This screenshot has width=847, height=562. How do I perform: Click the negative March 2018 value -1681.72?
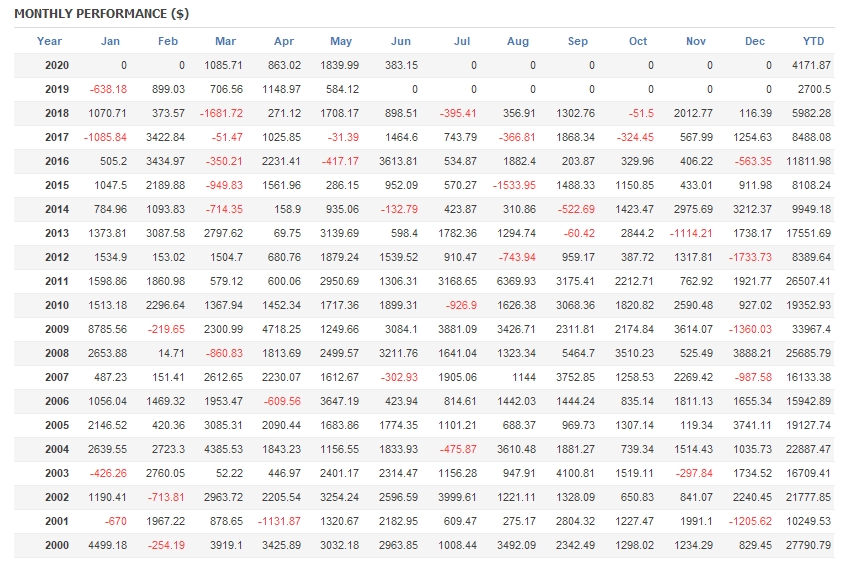coord(220,113)
